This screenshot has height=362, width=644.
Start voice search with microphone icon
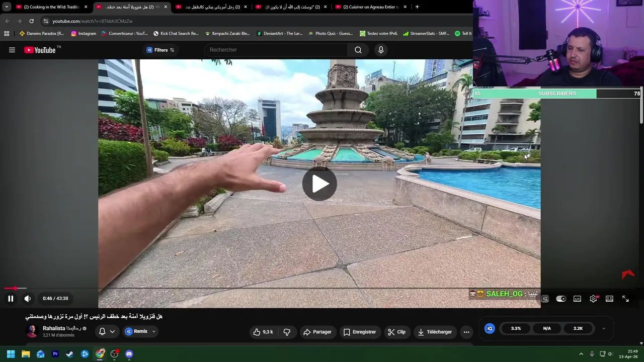[x=381, y=50]
